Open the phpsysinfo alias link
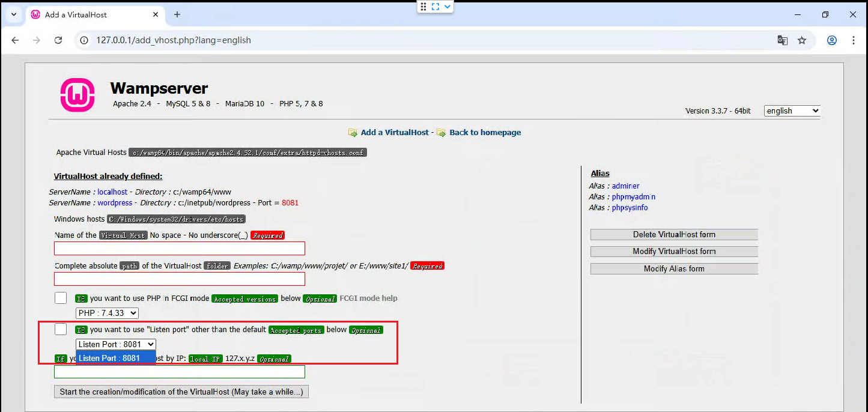Image resolution: width=868 pixels, height=412 pixels. tap(630, 208)
